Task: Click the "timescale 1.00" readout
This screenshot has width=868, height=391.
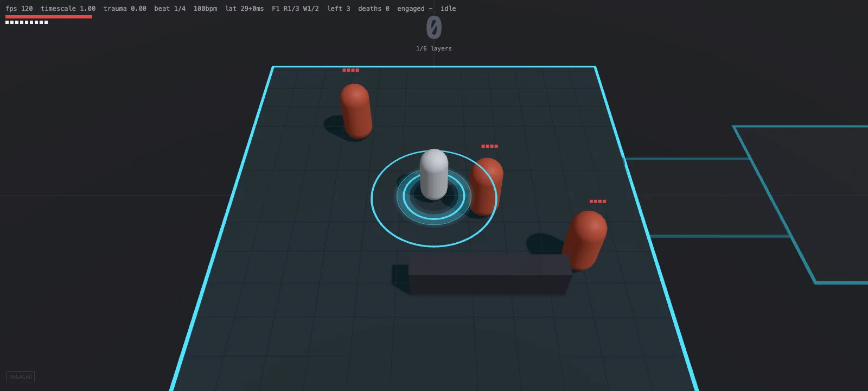Action: coord(68,9)
